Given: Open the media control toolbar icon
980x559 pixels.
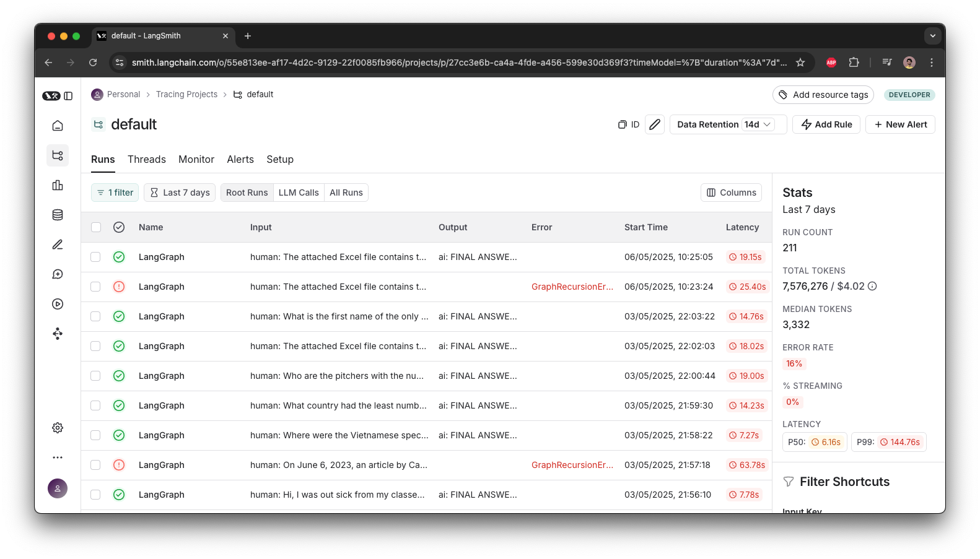Looking at the screenshot, I should coord(887,63).
